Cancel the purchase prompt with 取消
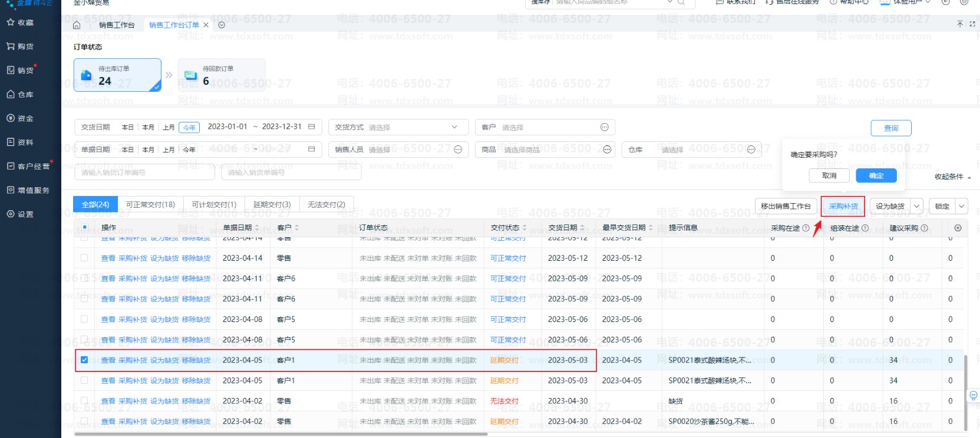 tap(829, 175)
